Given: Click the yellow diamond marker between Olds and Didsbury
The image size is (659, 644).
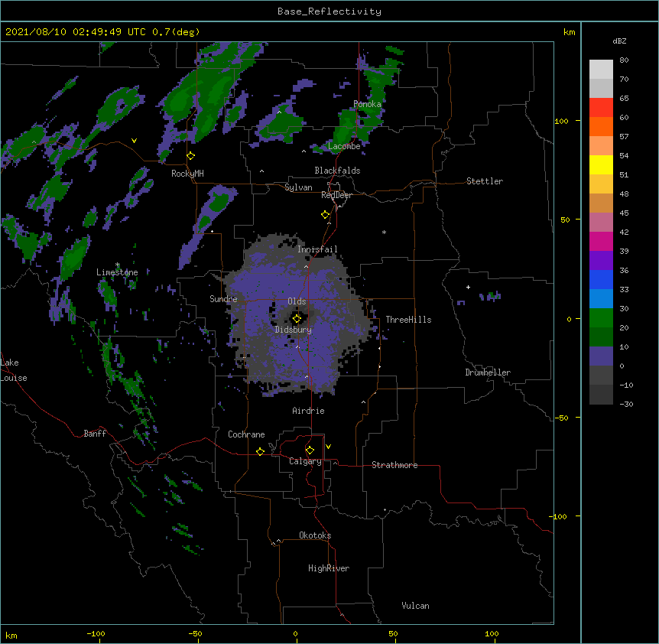Looking at the screenshot, I should tap(297, 318).
